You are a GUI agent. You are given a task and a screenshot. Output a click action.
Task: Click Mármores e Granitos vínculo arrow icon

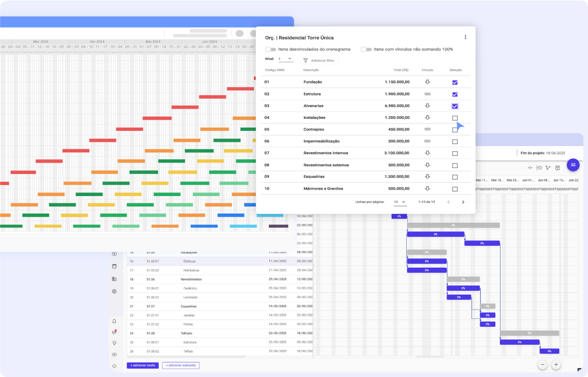click(x=427, y=188)
